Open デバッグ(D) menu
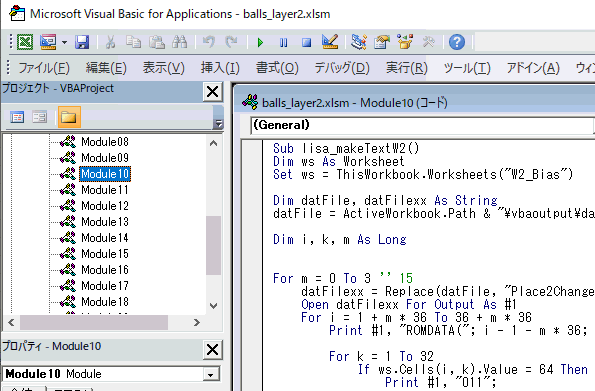595x391 pixels. (x=342, y=68)
